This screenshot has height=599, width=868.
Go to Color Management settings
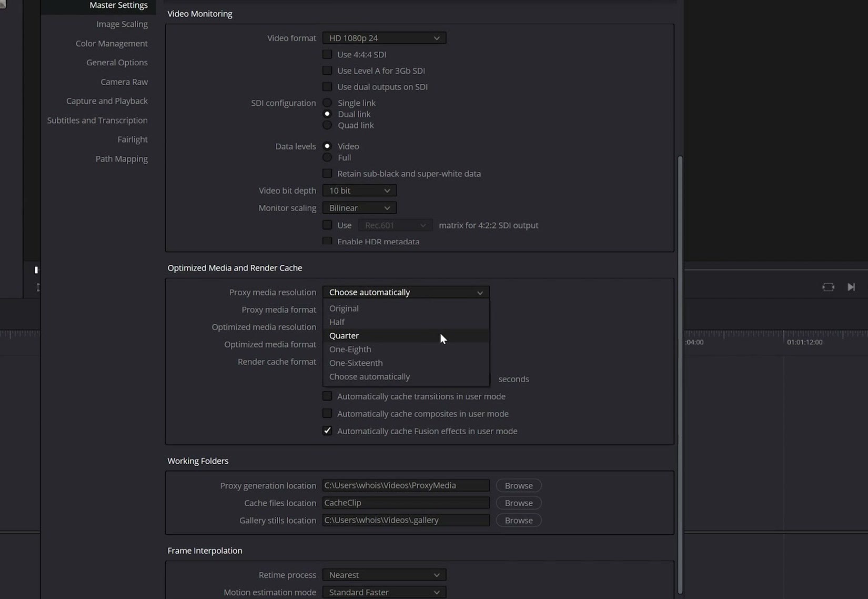click(112, 43)
